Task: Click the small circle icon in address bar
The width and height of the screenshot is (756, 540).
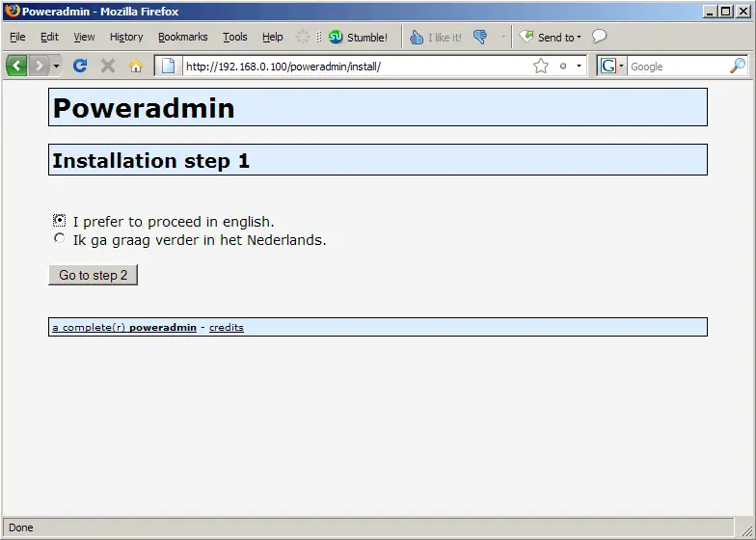Action: 563,66
